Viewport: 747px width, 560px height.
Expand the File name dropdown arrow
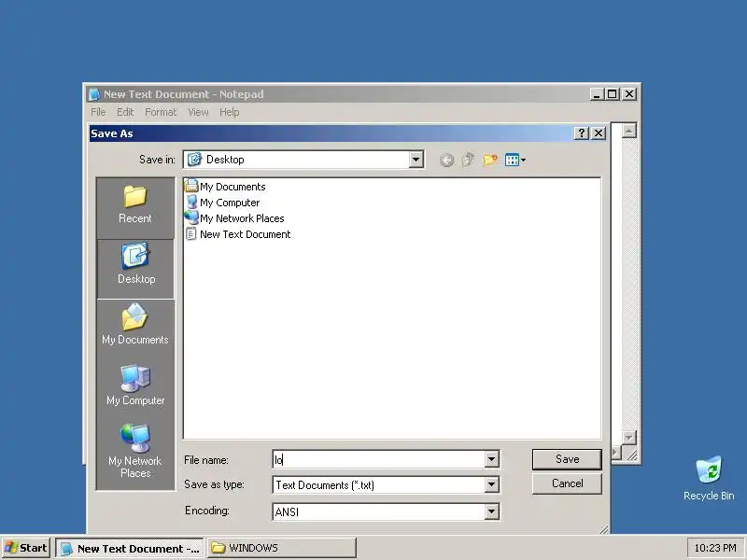click(x=492, y=459)
